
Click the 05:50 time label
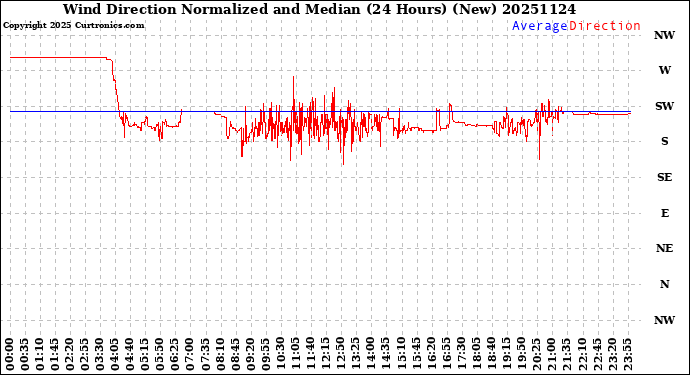point(160,355)
